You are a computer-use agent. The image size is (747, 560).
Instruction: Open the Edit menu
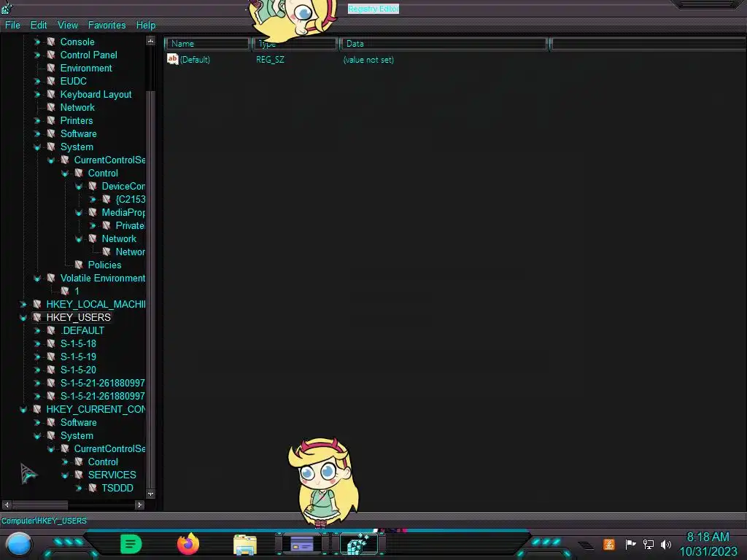click(x=39, y=26)
